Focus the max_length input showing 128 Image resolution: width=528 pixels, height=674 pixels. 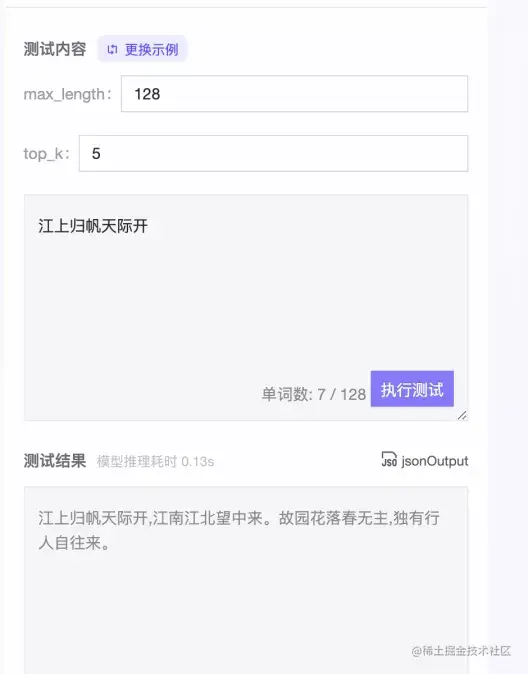tap(295, 94)
